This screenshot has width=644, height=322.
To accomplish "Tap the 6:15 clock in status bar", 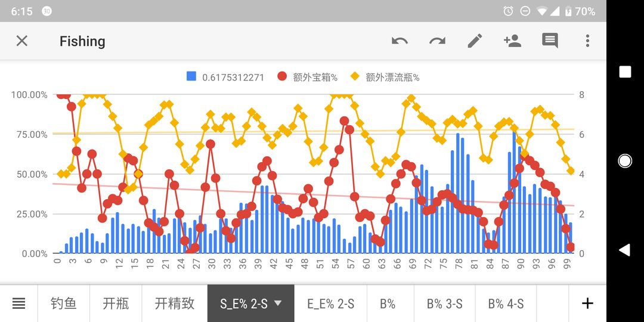I will click(x=22, y=11).
